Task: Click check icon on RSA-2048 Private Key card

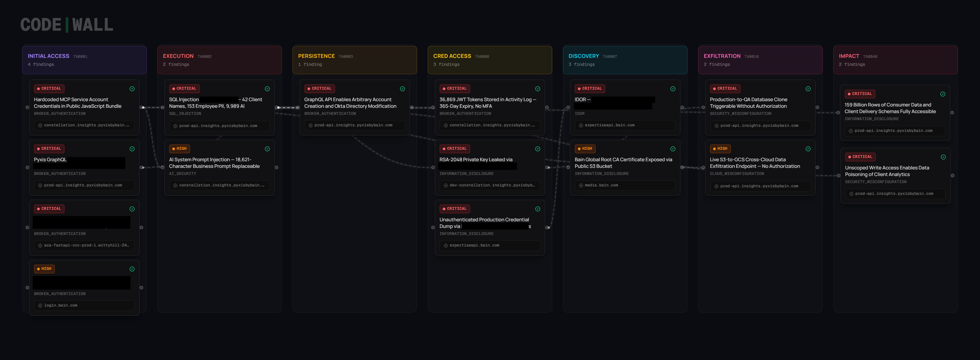Action: pyautogui.click(x=537, y=149)
